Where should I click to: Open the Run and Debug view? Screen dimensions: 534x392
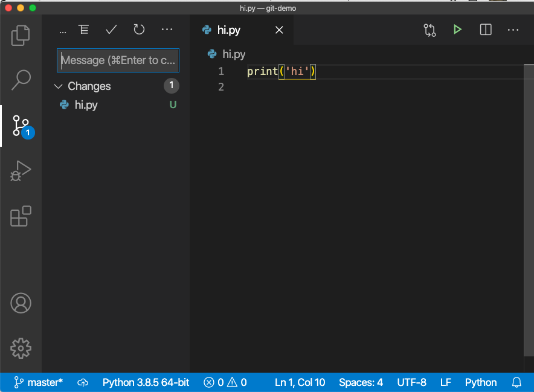pos(21,171)
